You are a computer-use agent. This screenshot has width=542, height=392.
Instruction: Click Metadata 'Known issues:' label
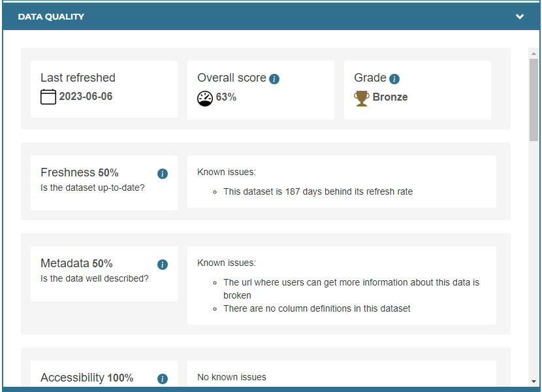pyautogui.click(x=227, y=263)
